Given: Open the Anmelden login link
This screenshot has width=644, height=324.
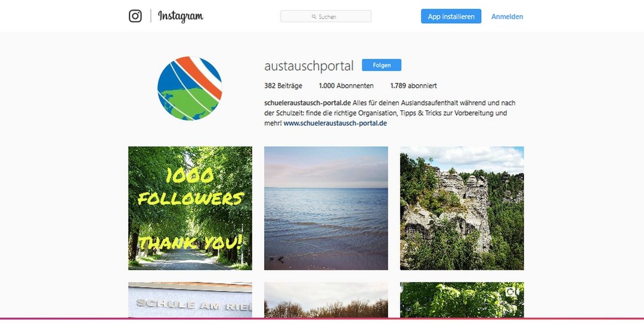Looking at the screenshot, I should coord(507,17).
